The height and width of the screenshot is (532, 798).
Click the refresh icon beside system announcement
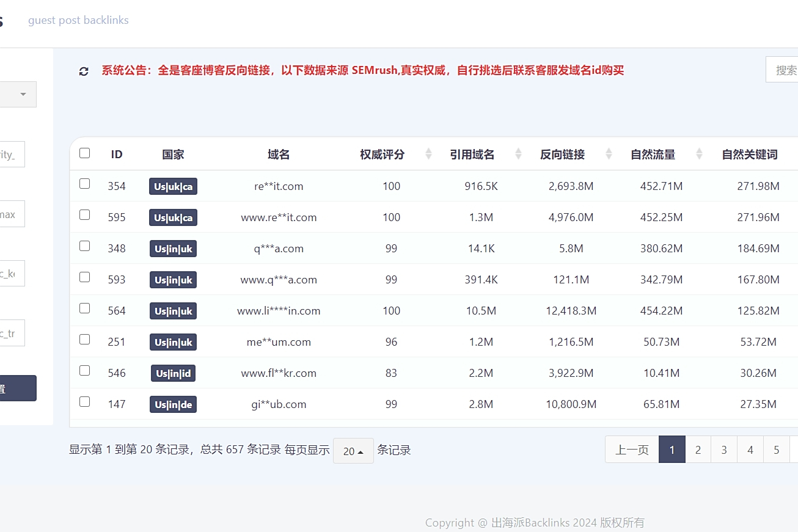click(84, 71)
